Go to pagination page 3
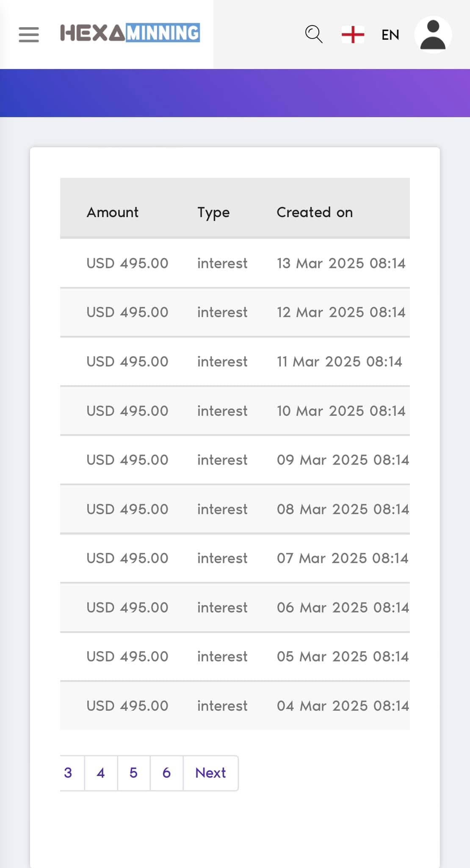Screen dimensions: 470x868 pos(68,773)
